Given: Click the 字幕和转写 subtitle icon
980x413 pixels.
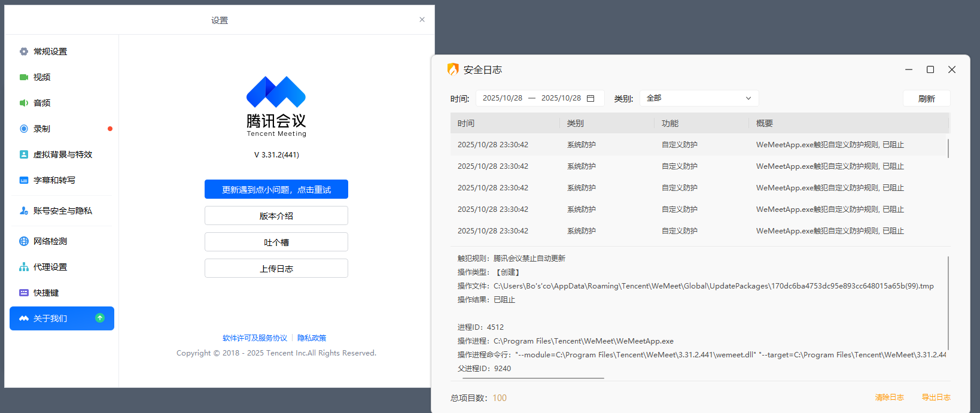Looking at the screenshot, I should coord(24,180).
